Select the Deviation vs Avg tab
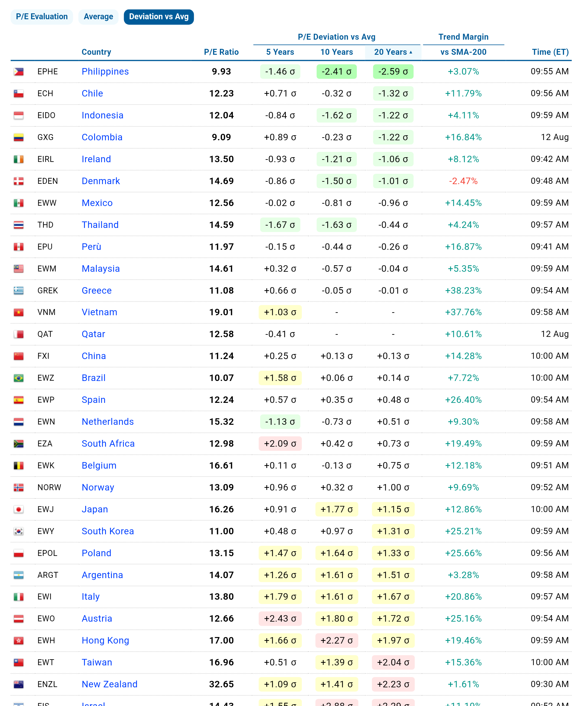Screen dimensions: 588x706 159,17
